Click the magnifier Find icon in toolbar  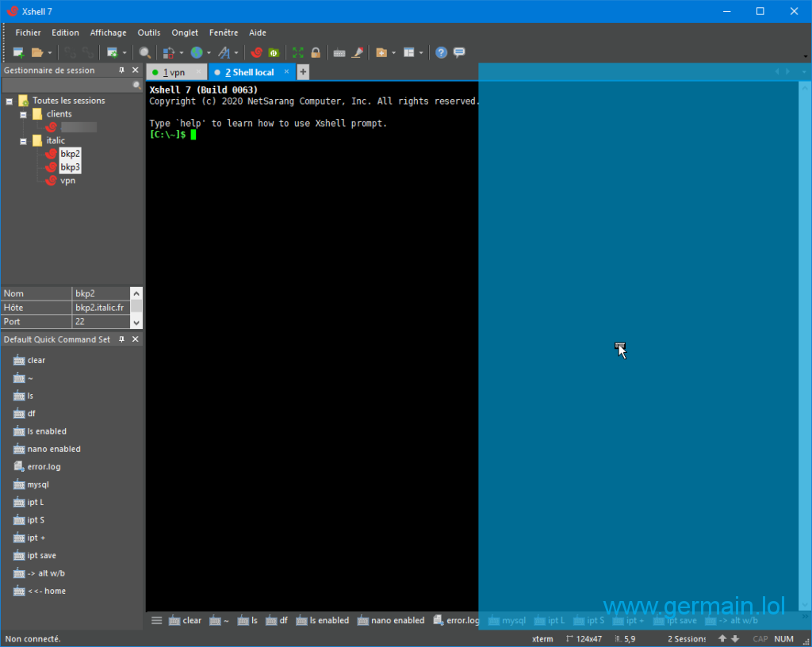145,52
